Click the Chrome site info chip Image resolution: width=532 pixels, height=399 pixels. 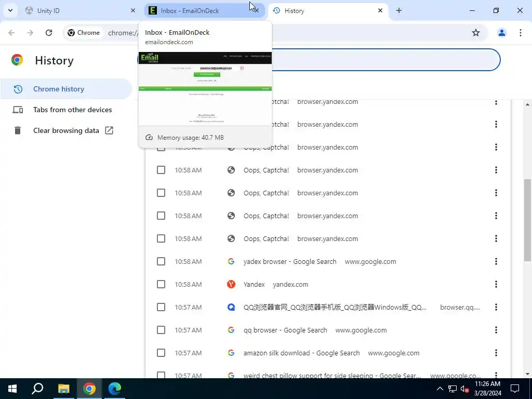[84, 33]
